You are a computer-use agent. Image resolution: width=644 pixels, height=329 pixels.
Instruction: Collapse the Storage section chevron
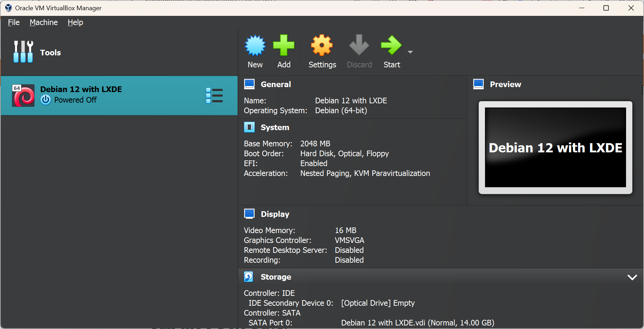[632, 277]
